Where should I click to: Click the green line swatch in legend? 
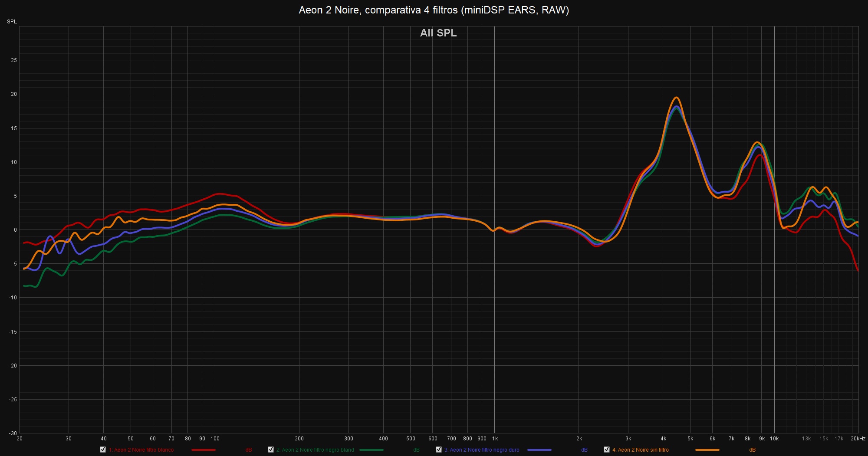tap(372, 450)
